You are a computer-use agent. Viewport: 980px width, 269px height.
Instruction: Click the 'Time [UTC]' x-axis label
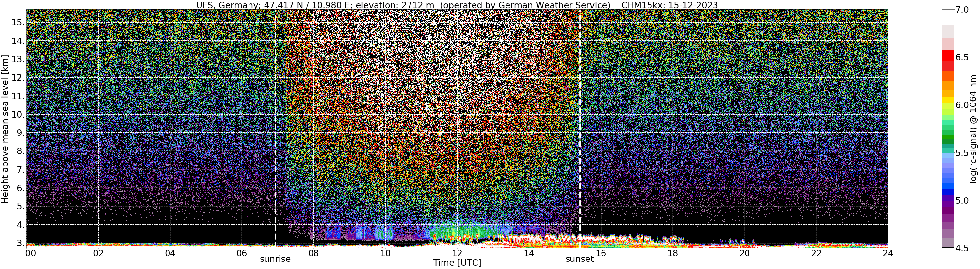457,262
